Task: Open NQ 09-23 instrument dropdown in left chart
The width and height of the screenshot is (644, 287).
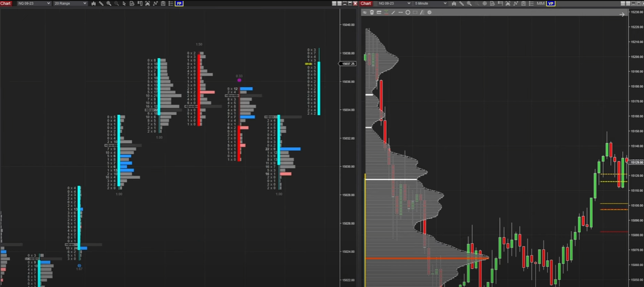Action: 34,3
